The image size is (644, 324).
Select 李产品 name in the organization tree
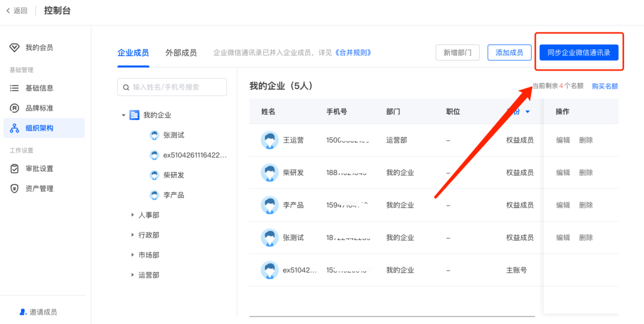pyautogui.click(x=174, y=195)
